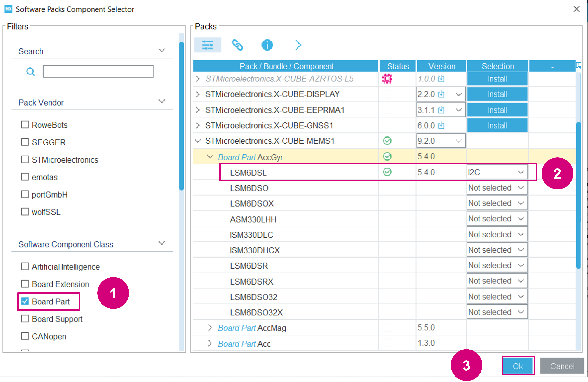Screen dimensions: 588x382
Task: Install the X-CUBE-GNSS1 pack
Action: pos(497,125)
